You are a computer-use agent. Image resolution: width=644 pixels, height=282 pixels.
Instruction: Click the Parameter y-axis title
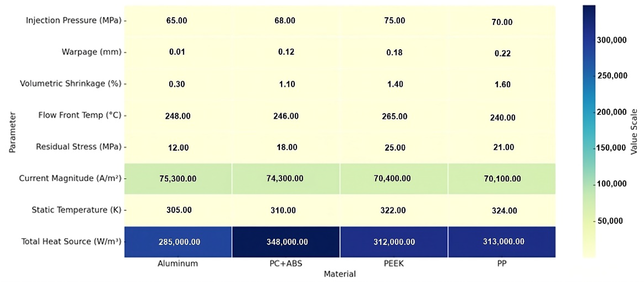12,132
